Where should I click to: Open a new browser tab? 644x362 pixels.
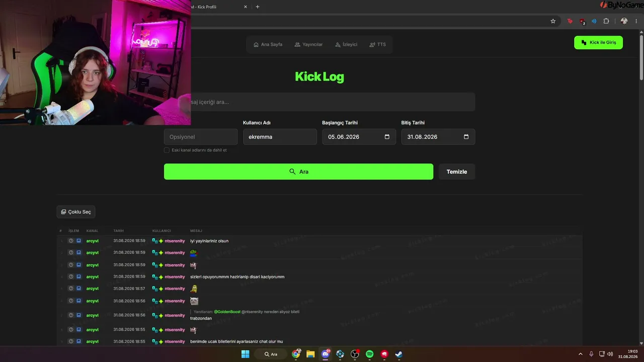[x=258, y=7]
